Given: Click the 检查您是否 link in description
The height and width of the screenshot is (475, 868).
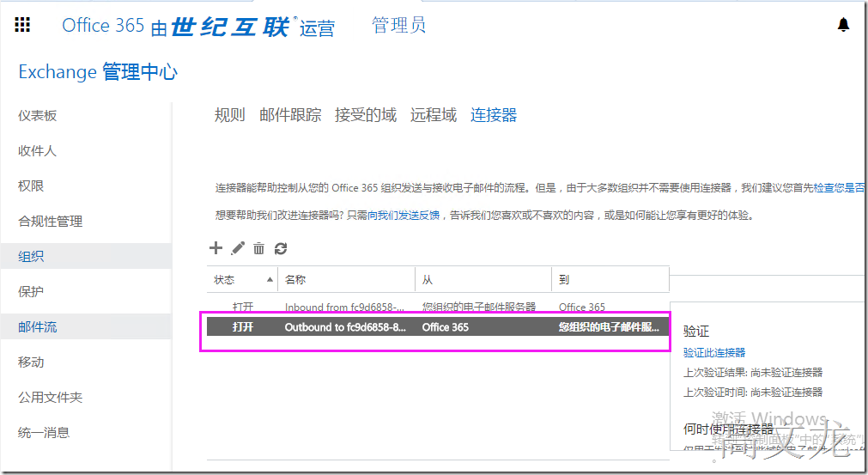Looking at the screenshot, I should pos(839,187).
